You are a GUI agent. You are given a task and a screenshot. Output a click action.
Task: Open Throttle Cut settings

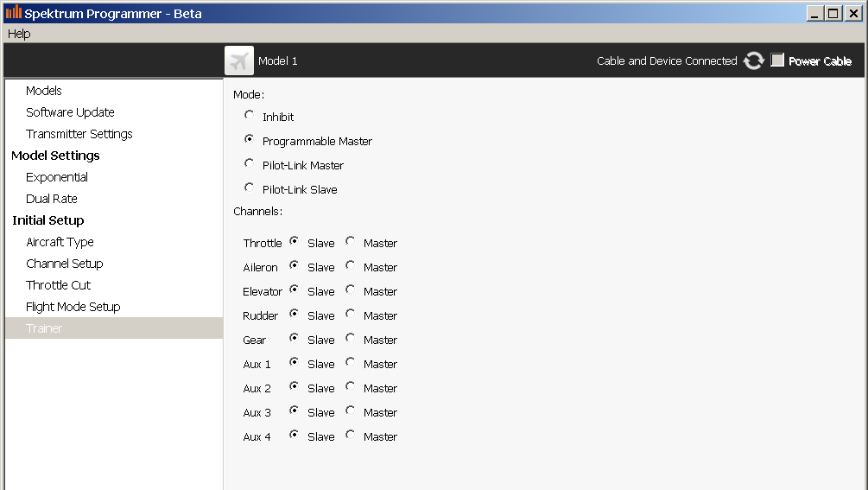tap(58, 285)
